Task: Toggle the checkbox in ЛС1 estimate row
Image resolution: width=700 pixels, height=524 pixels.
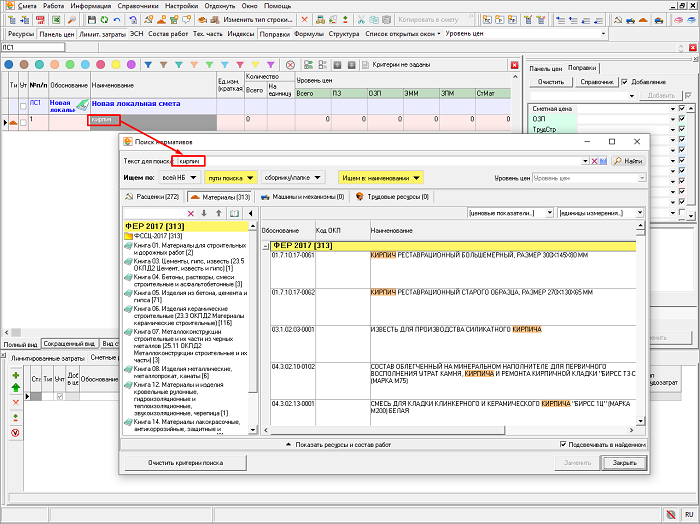Action: pos(23,106)
